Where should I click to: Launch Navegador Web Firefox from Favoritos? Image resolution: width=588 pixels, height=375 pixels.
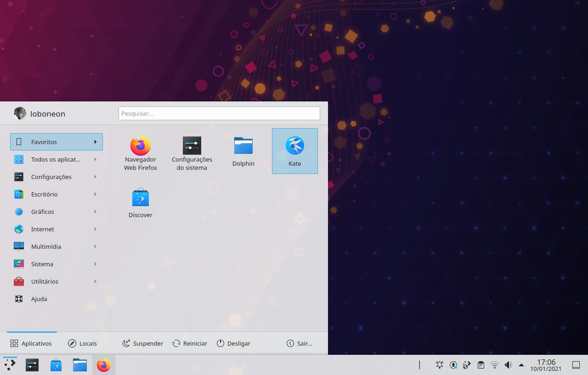(140, 151)
